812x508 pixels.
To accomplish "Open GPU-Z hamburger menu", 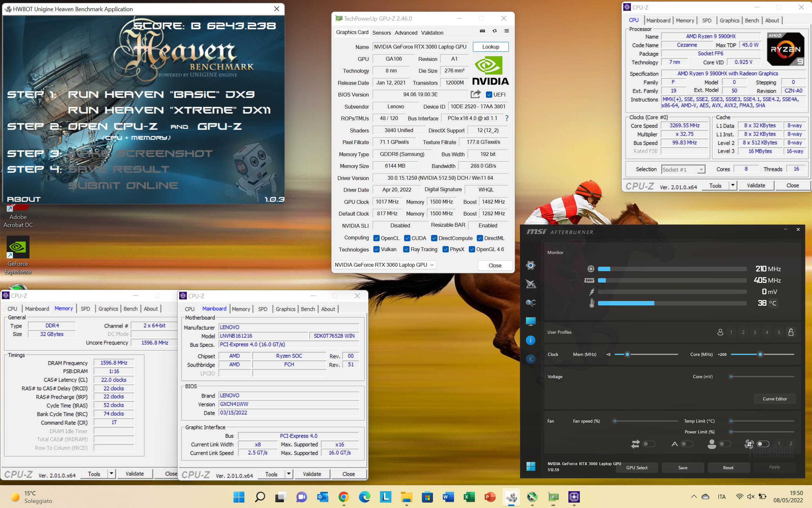I will coord(507,31).
